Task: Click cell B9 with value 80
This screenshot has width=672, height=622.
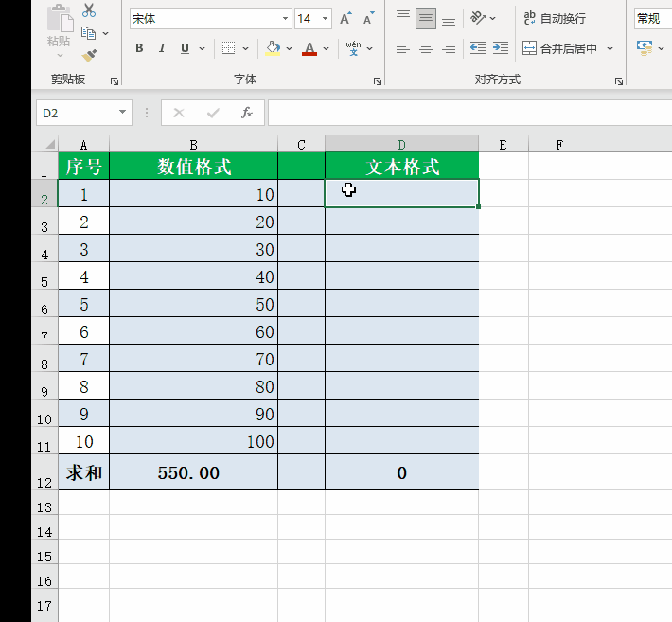Action: point(194,386)
